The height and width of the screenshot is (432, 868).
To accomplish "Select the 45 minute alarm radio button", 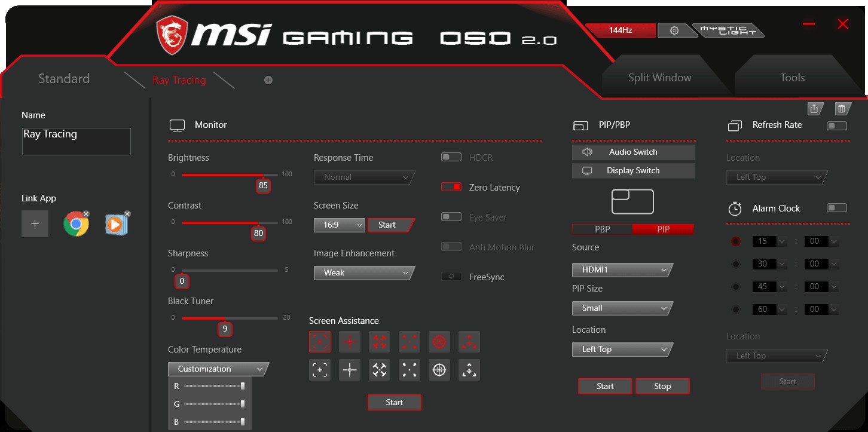I will coord(736,287).
